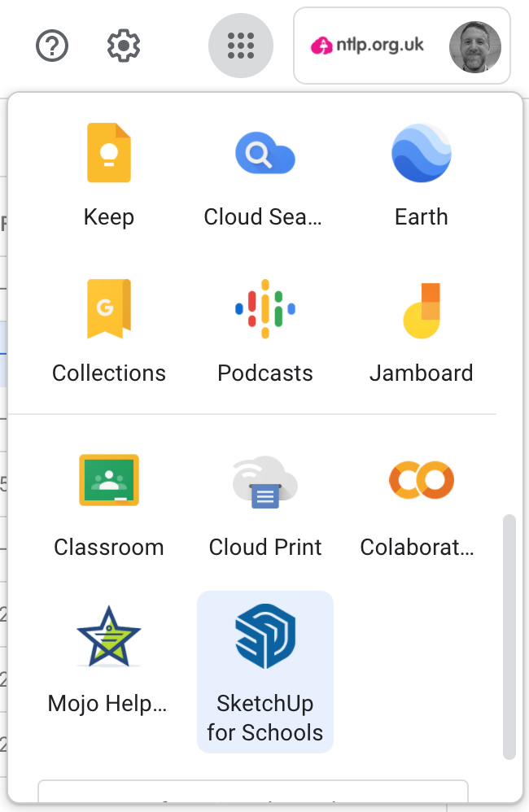Close the Google apps grid launcher
Viewport: 529px width, 812px height.
tap(240, 46)
